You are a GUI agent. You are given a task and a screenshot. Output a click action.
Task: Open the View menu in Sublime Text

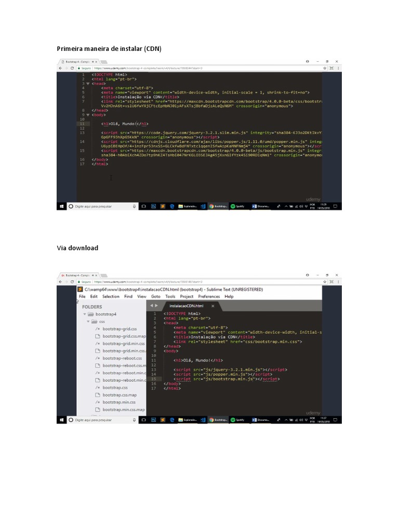point(141,296)
